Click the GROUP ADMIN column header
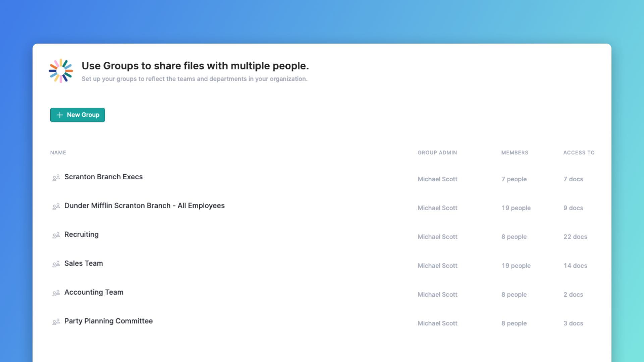 click(x=437, y=153)
